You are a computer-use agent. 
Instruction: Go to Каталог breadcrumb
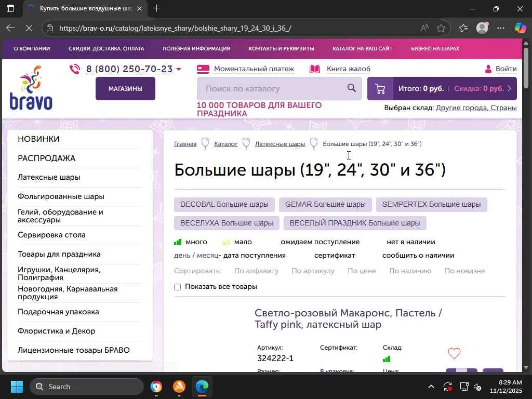pos(225,144)
